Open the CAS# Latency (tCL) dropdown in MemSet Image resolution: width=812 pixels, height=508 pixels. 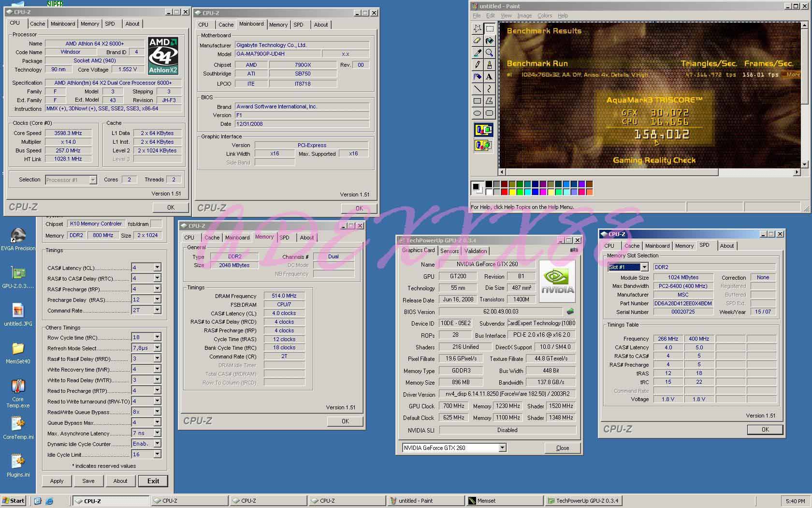157,268
